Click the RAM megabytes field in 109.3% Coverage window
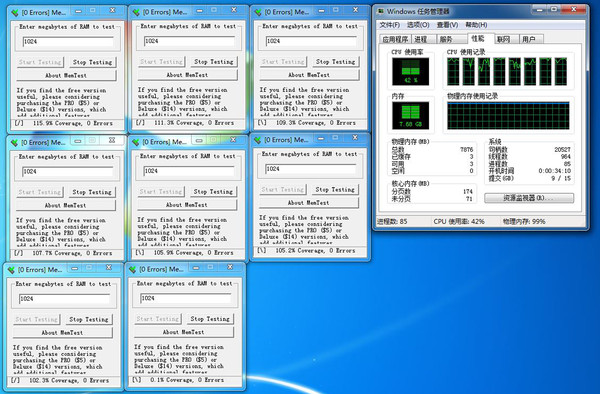Screen dimensions: 600x394 point(311,41)
